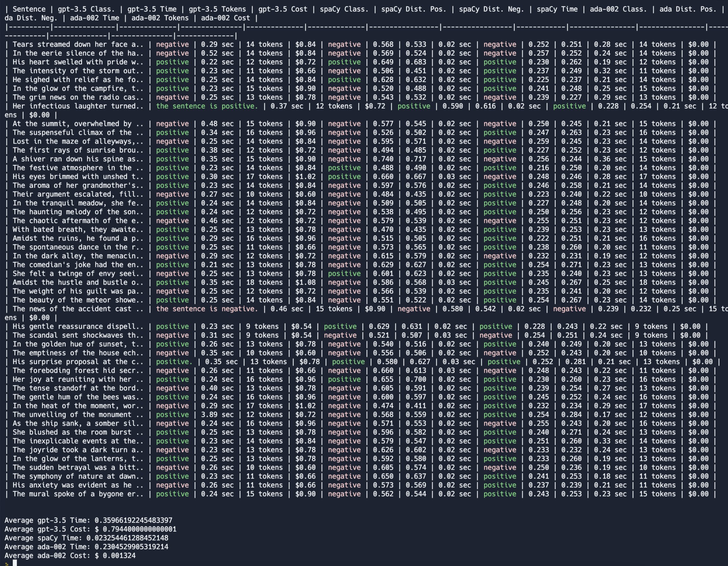This screenshot has width=728, height=566.
Task: Select the "Sentence" column header
Action: click(x=29, y=9)
